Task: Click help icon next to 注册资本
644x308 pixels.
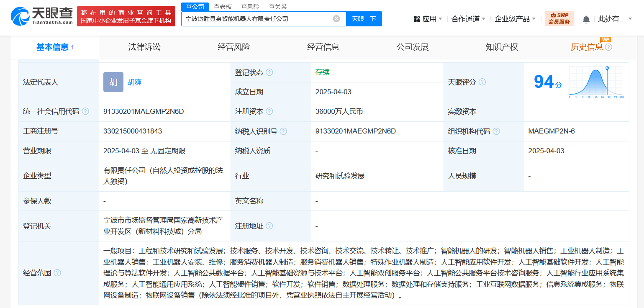Action: 269,111
